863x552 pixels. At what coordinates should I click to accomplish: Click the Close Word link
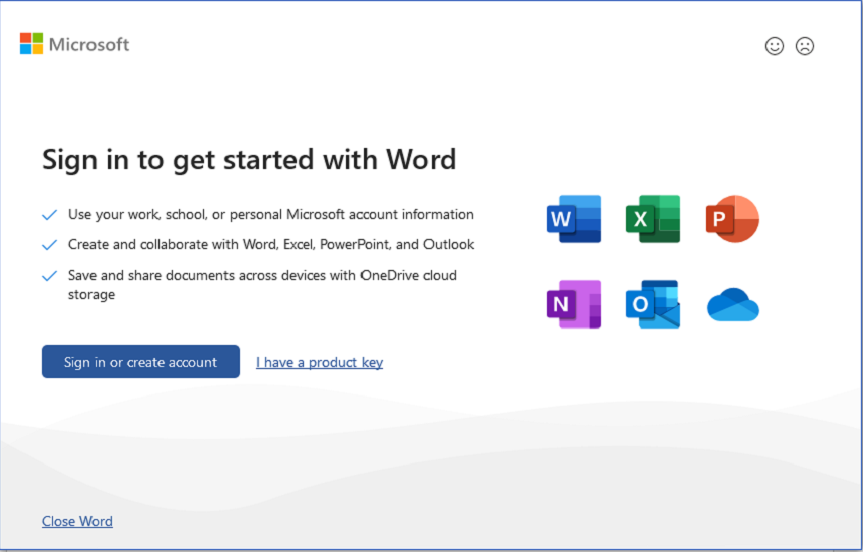coord(77,521)
